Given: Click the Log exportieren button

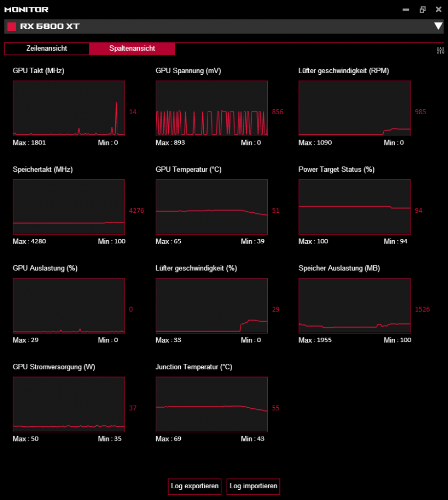Looking at the screenshot, I should (x=194, y=486).
